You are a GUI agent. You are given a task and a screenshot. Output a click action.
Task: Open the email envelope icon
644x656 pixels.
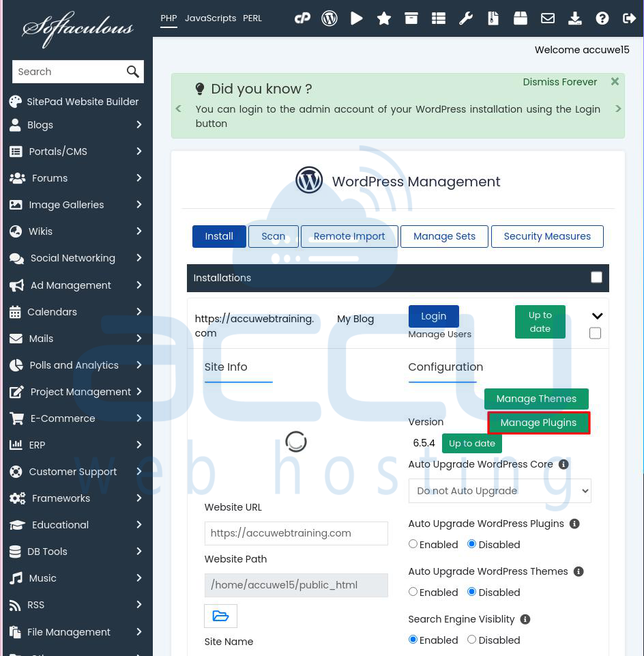pyautogui.click(x=548, y=18)
